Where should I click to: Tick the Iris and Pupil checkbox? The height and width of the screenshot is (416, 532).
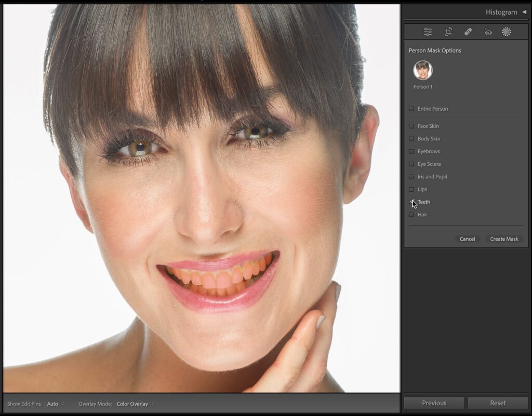pos(411,177)
